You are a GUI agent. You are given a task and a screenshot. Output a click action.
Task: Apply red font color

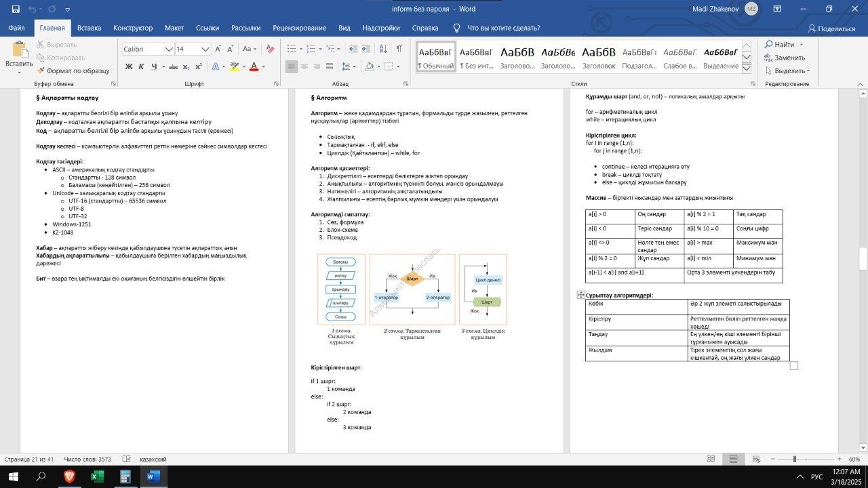point(254,66)
